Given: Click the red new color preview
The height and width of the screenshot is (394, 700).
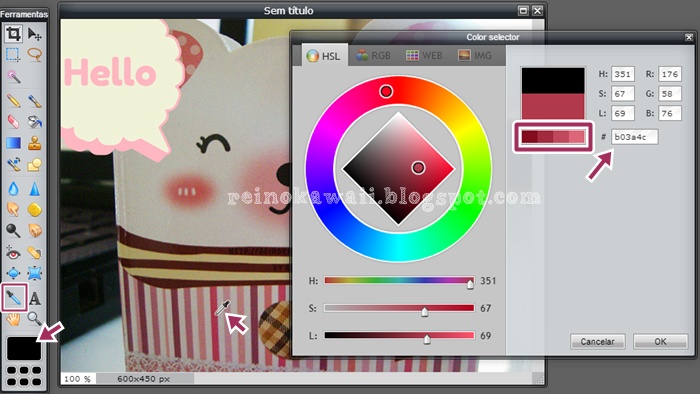Looking at the screenshot, I should point(553,106).
